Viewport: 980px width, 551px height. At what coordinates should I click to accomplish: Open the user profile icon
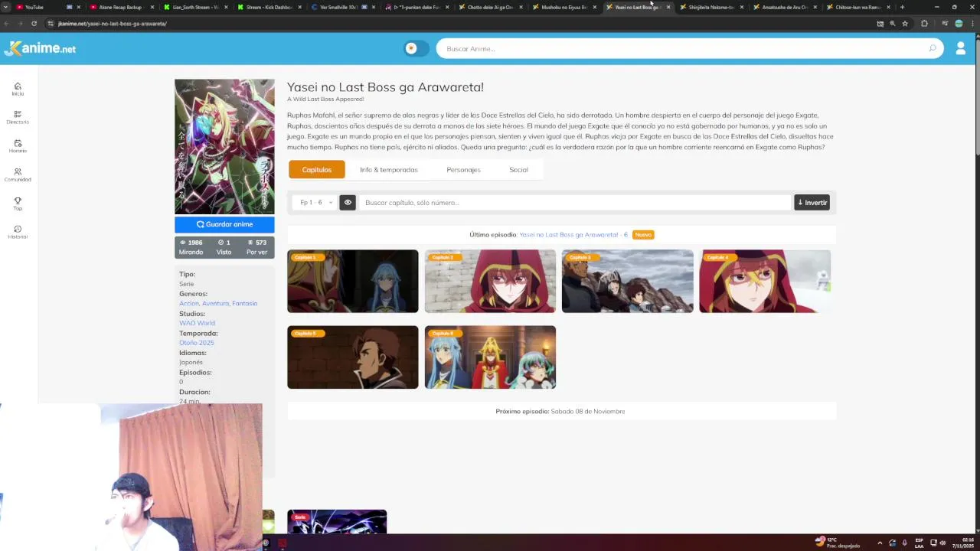pos(960,48)
